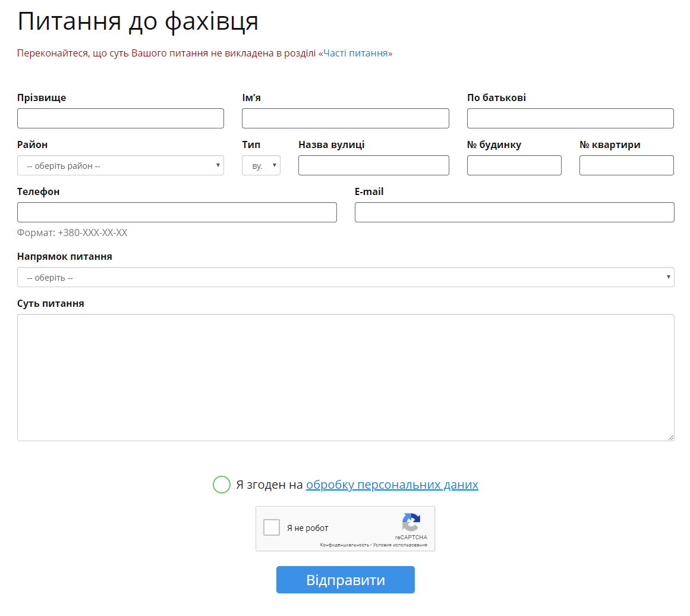Open the «Район» district dropdown
Screen dimensions: 690x616
point(120,165)
